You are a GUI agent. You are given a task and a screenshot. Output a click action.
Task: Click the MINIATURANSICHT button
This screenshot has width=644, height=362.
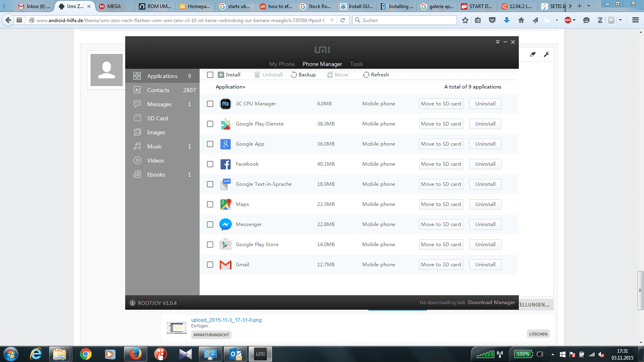click(x=211, y=335)
